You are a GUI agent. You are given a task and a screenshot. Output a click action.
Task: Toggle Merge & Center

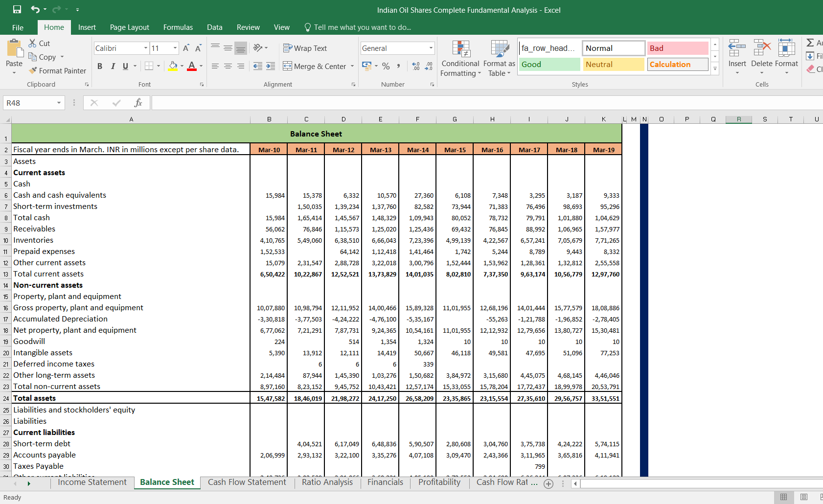pos(314,66)
